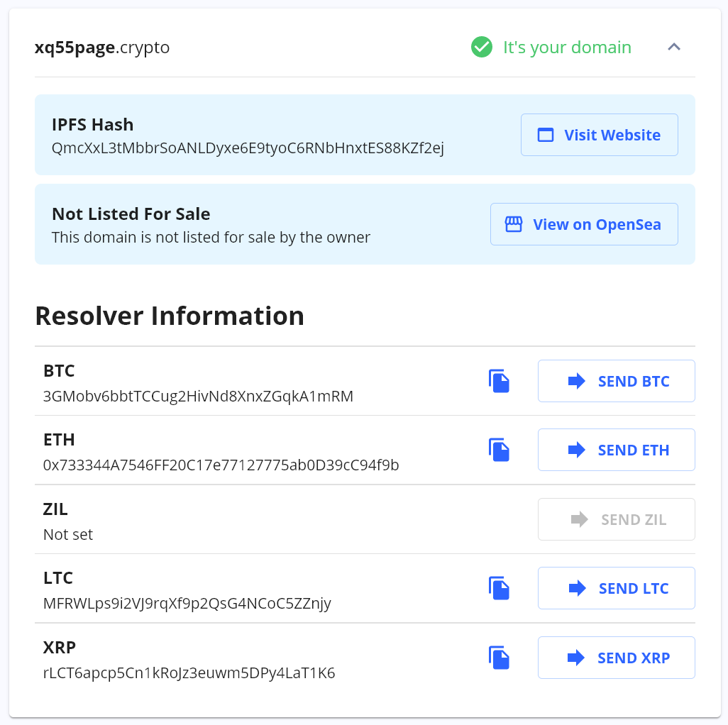Select the SEND XRP button
Image resolution: width=728 pixels, height=725 pixels.
pyautogui.click(x=616, y=658)
